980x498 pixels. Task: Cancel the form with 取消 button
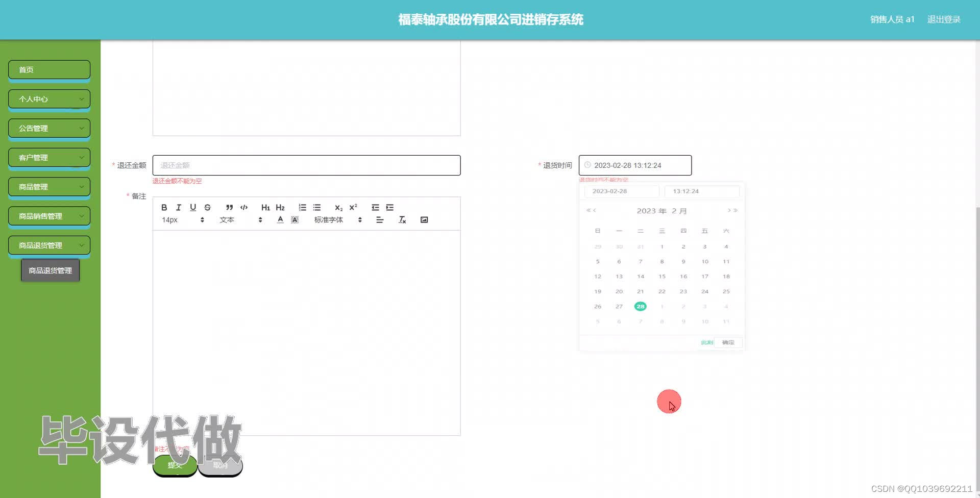pos(220,465)
